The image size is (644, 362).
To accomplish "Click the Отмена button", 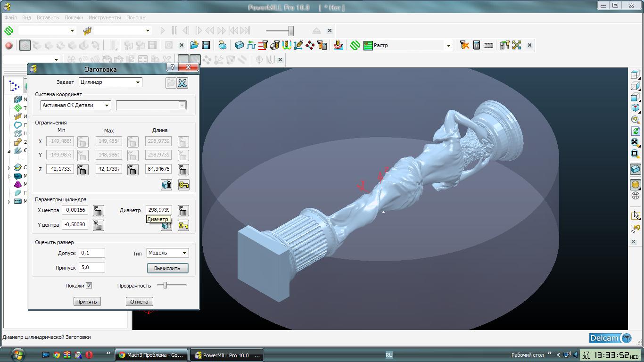I will pyautogui.click(x=139, y=302).
